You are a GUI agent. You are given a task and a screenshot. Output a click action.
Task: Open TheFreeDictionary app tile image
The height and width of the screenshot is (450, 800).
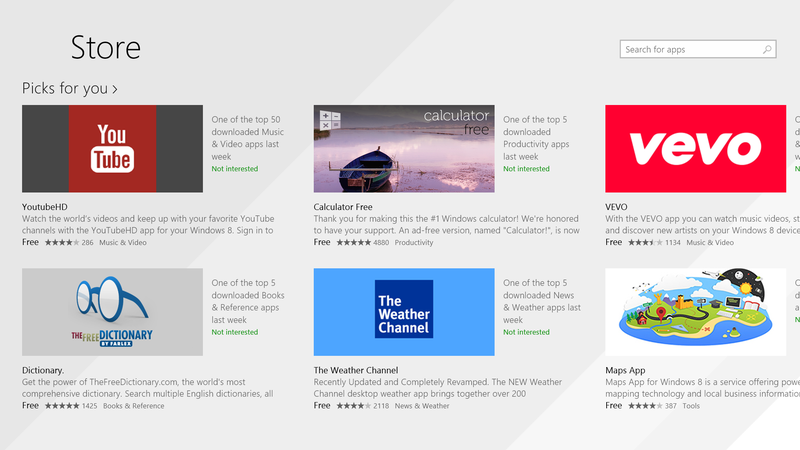[x=112, y=312]
